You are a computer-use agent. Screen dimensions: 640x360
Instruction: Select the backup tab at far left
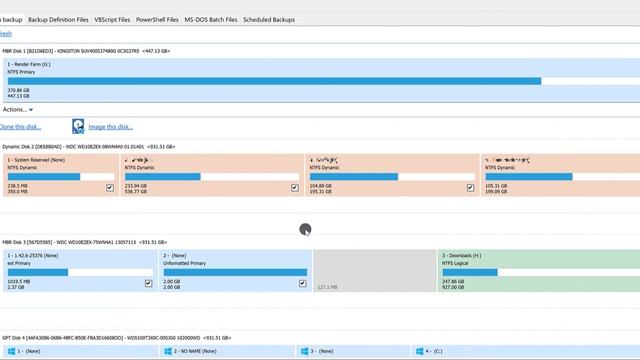[x=12, y=20]
